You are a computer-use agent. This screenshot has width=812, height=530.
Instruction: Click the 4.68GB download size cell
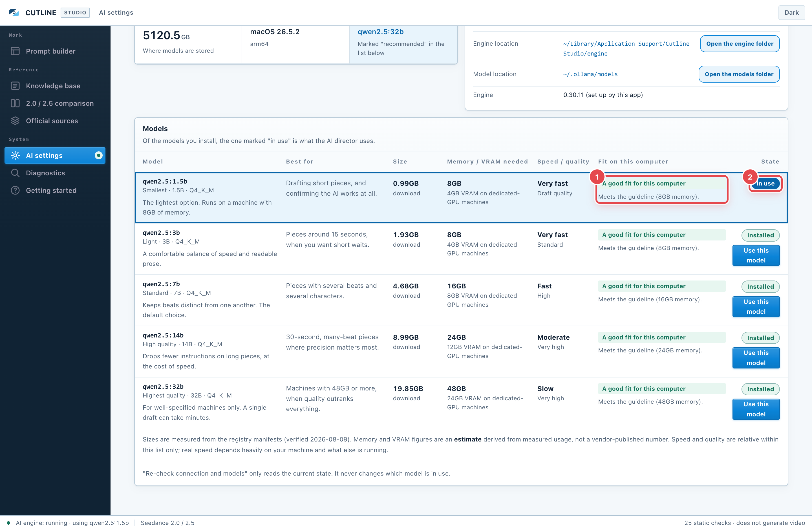[406, 291]
